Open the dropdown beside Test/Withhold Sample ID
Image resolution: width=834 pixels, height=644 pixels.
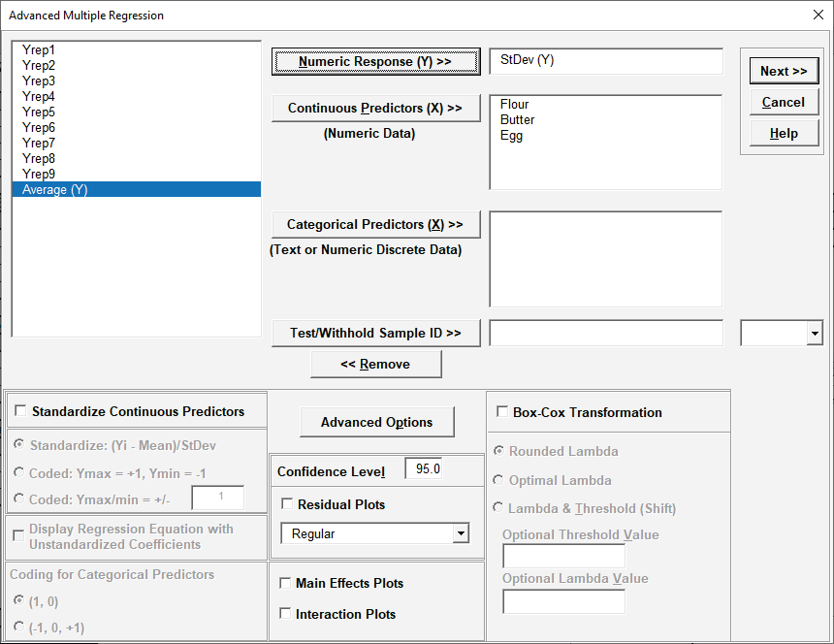click(815, 334)
